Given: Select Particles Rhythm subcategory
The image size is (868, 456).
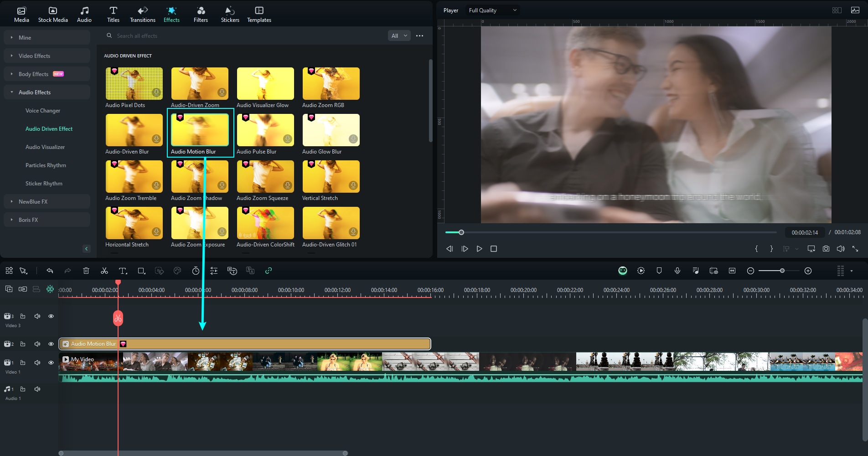Looking at the screenshot, I should pyautogui.click(x=46, y=165).
